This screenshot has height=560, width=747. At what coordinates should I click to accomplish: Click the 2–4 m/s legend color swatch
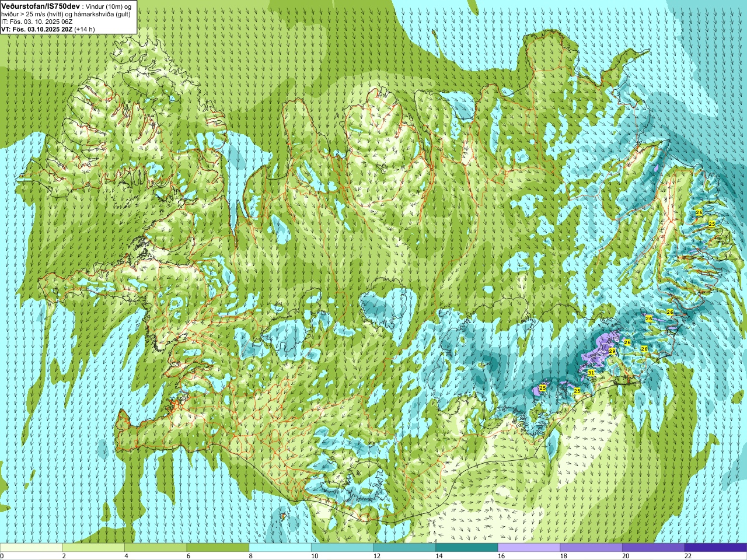(x=93, y=547)
